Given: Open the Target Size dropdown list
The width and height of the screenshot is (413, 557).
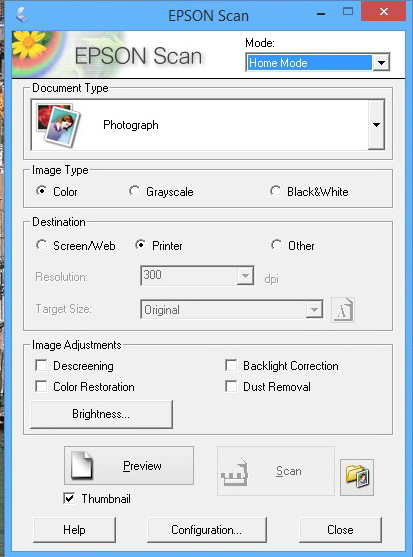Looking at the screenshot, I should tap(314, 309).
